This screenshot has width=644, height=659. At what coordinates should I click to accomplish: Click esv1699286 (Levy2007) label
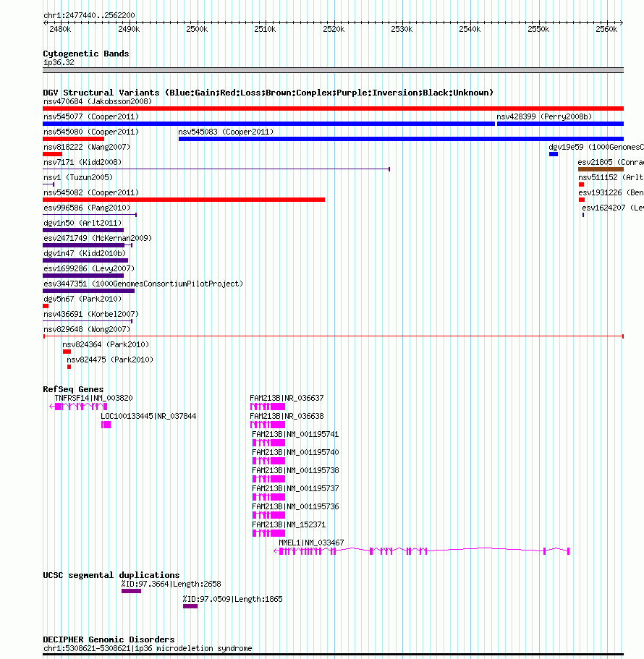89,268
